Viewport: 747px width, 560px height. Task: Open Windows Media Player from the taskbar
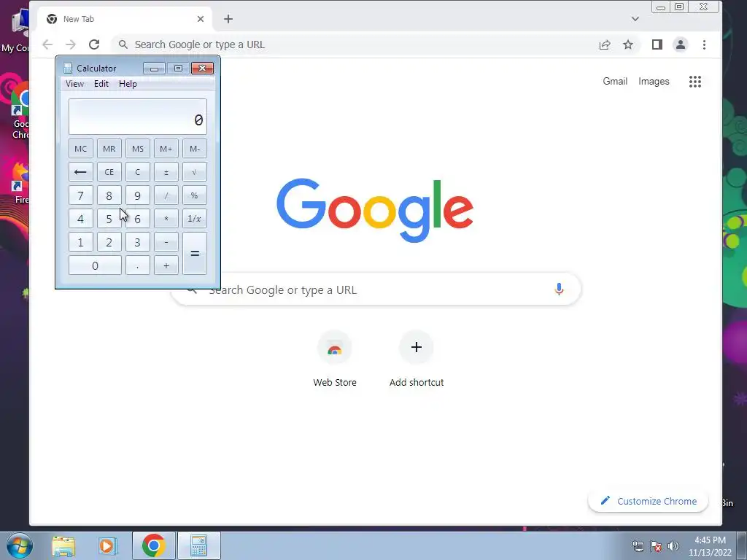(x=107, y=545)
